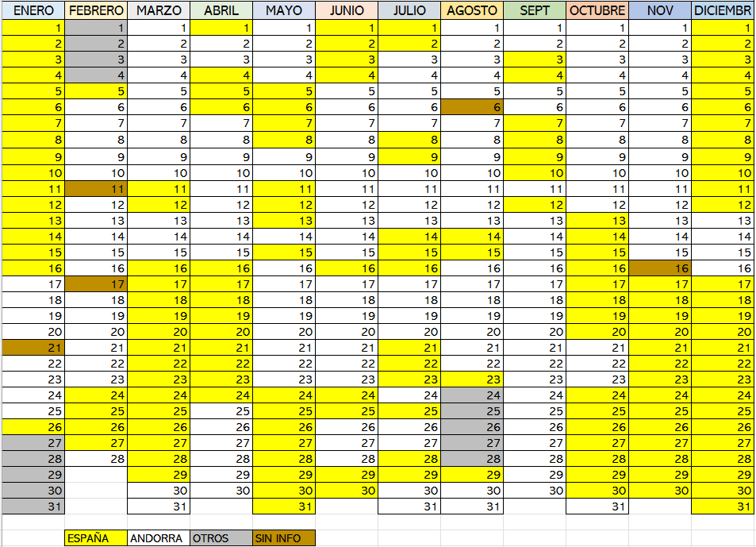Select the OCTUBRE column header cell
This screenshot has width=756, height=547.
click(597, 10)
